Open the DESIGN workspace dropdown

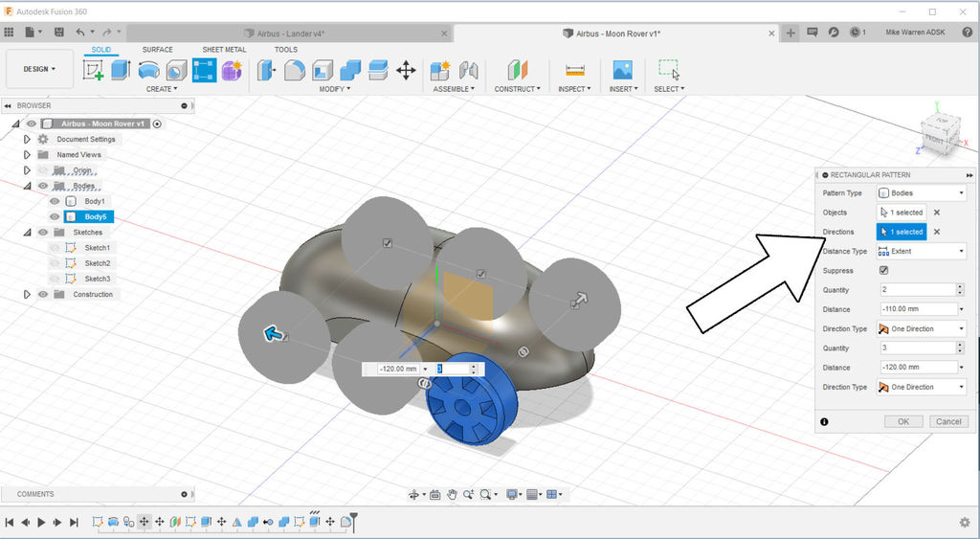[39, 69]
